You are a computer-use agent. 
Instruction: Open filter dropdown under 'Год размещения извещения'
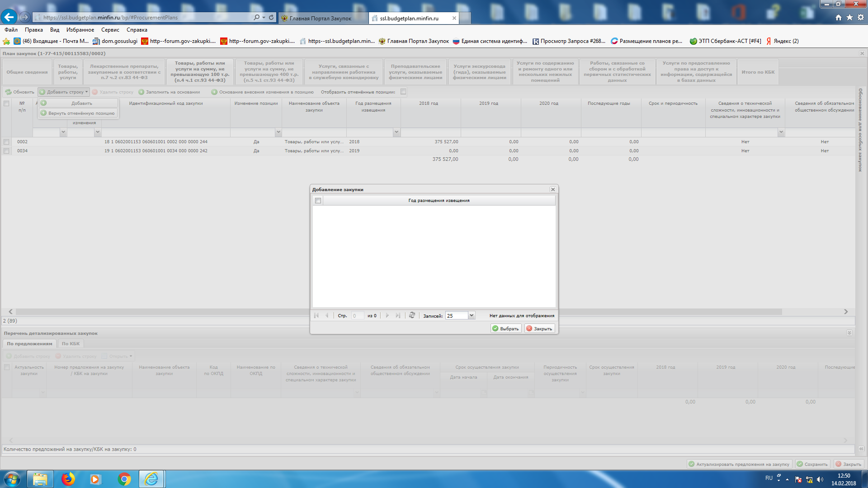(x=396, y=132)
